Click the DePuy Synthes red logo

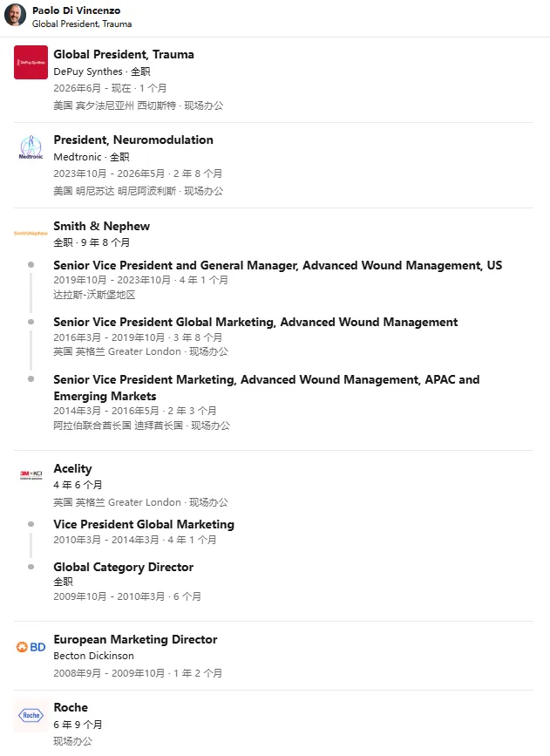coord(31,62)
